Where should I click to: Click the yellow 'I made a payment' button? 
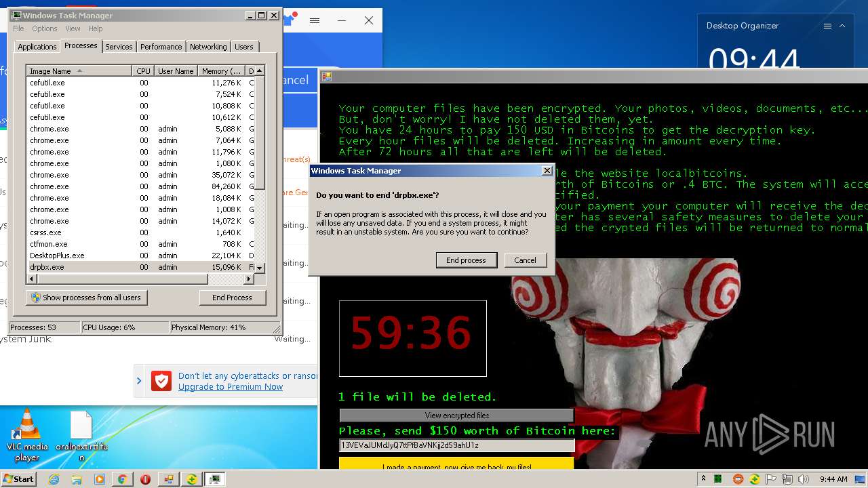tap(456, 464)
